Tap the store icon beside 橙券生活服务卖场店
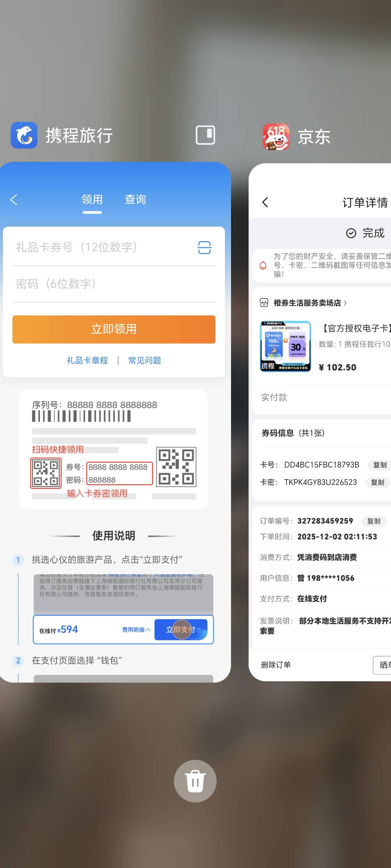 click(x=264, y=303)
